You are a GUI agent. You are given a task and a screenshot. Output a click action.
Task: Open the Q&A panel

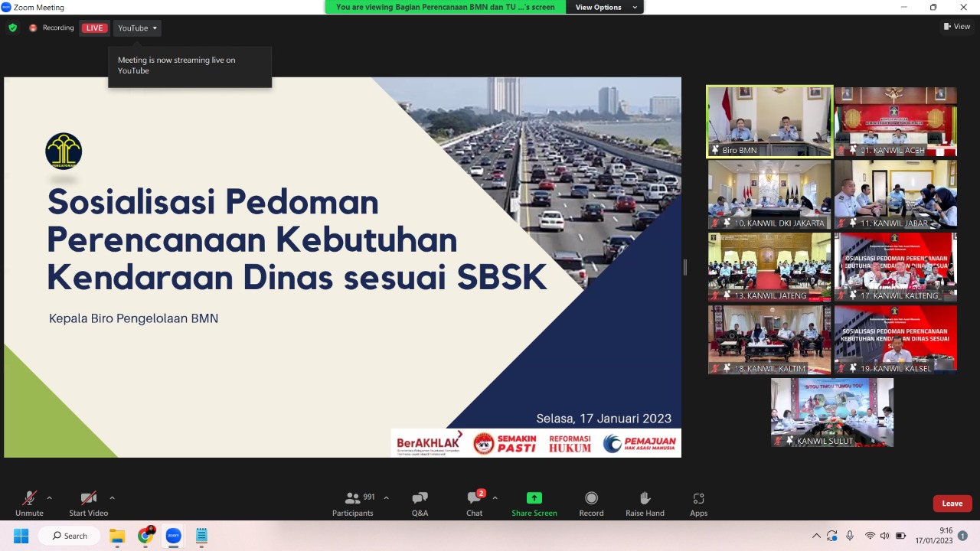420,503
